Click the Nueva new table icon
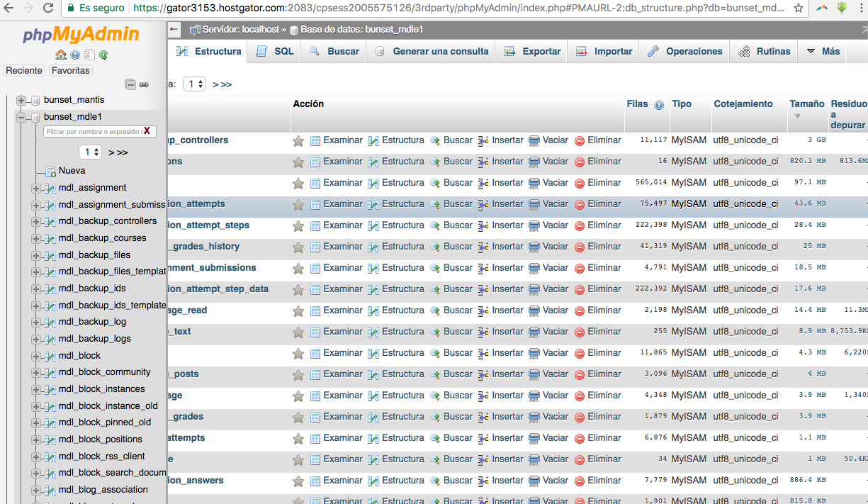The height and width of the screenshot is (504, 868). coord(50,171)
